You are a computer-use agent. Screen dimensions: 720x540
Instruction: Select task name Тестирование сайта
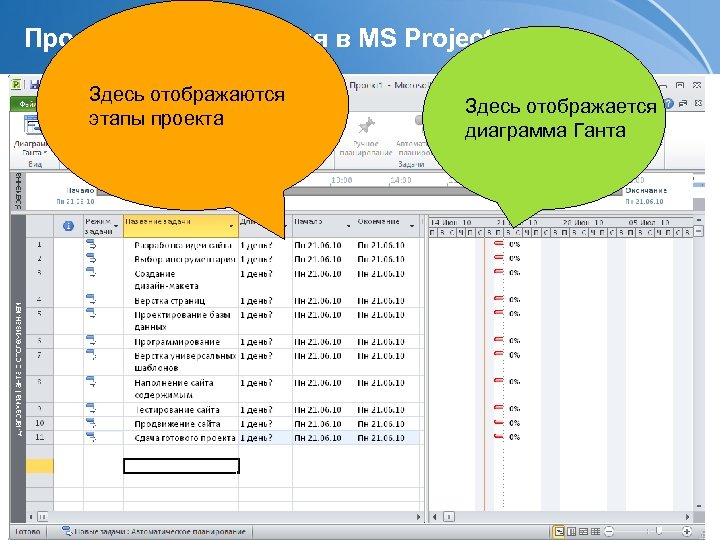click(x=177, y=410)
